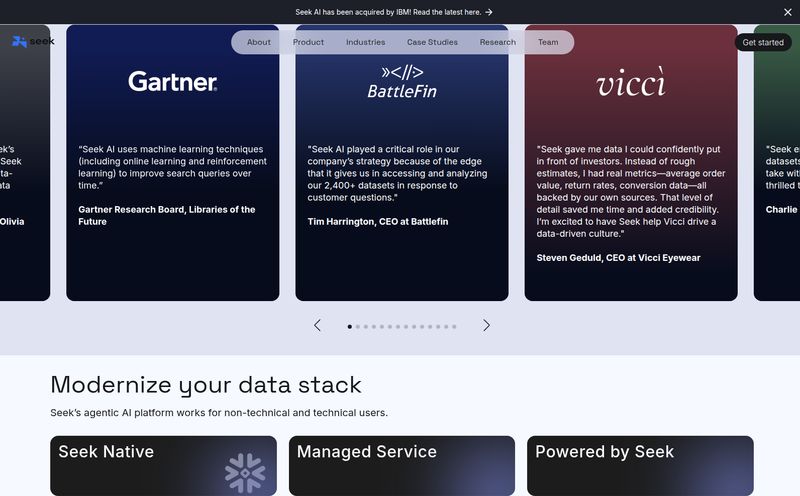Click the Get started button
The width and height of the screenshot is (800, 496).
click(763, 42)
